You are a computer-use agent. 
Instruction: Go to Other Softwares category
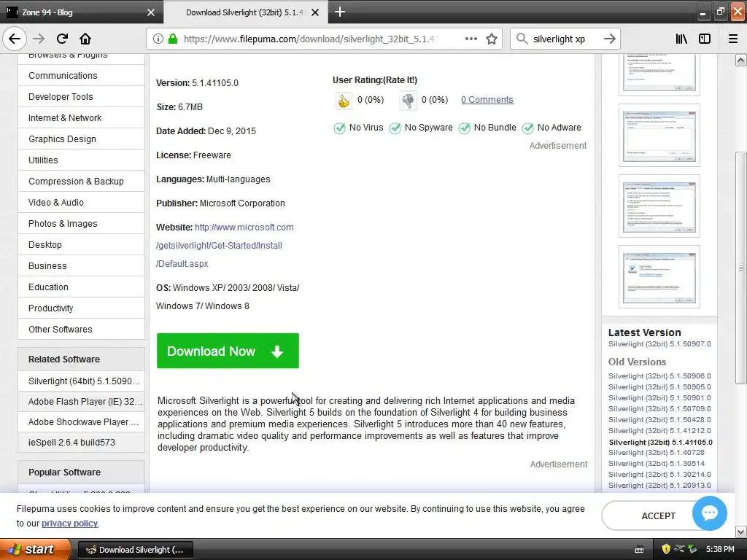82,329
